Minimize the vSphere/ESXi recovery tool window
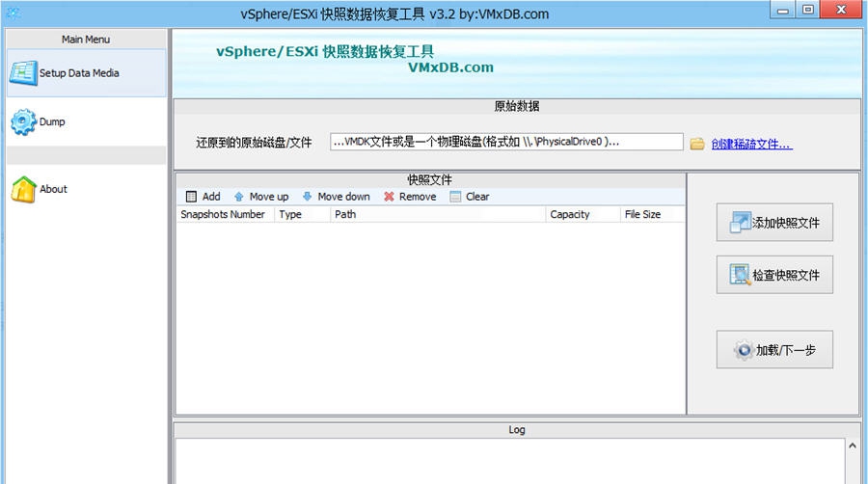868x484 pixels. (783, 10)
